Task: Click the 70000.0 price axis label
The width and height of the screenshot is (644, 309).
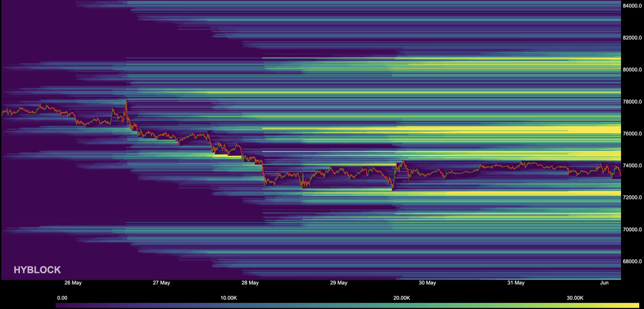Action: point(633,229)
